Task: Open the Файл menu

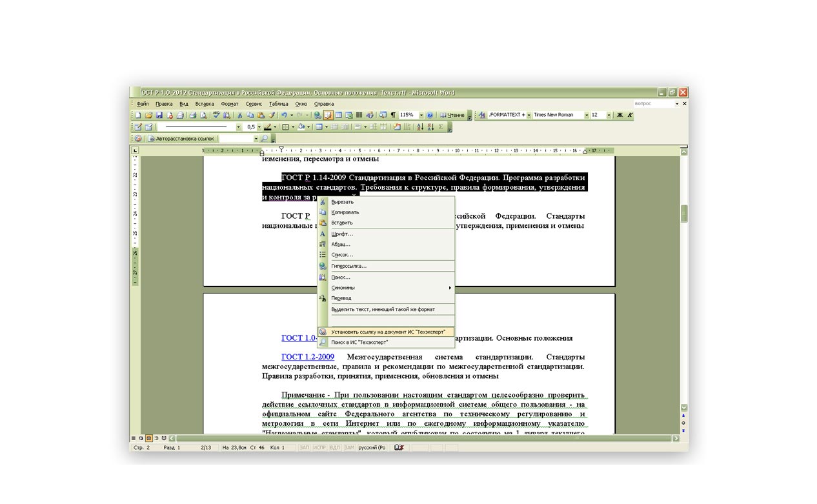Action: click(x=143, y=104)
